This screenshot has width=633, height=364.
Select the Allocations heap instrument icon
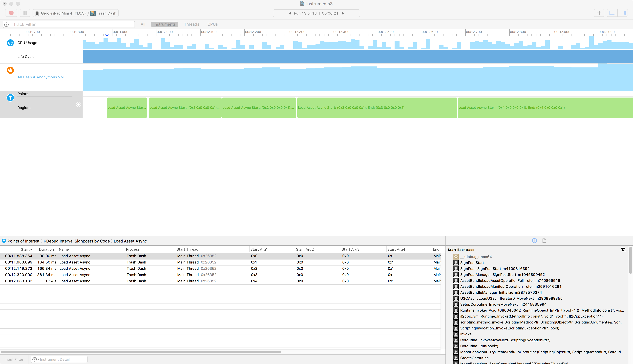coord(10,70)
